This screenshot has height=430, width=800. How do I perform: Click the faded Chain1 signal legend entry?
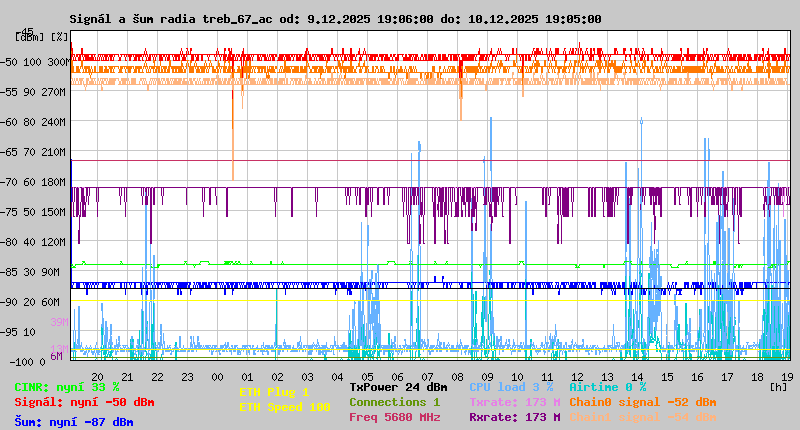pos(643,417)
